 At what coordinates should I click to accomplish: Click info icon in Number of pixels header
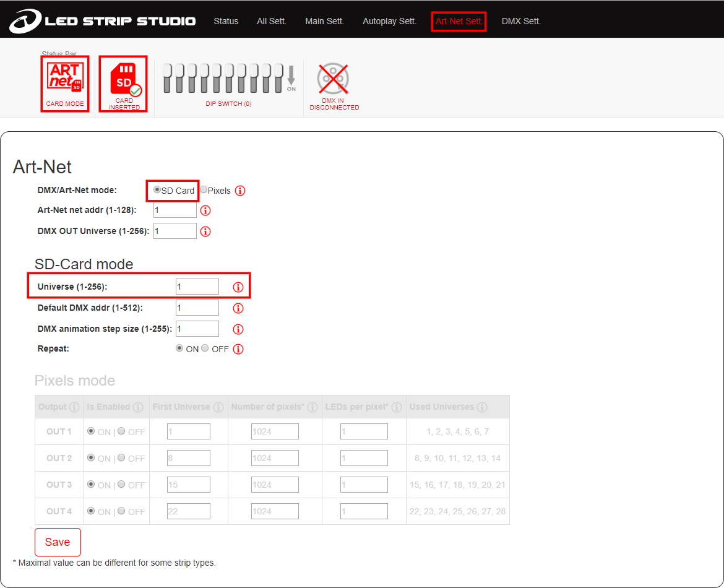(312, 407)
